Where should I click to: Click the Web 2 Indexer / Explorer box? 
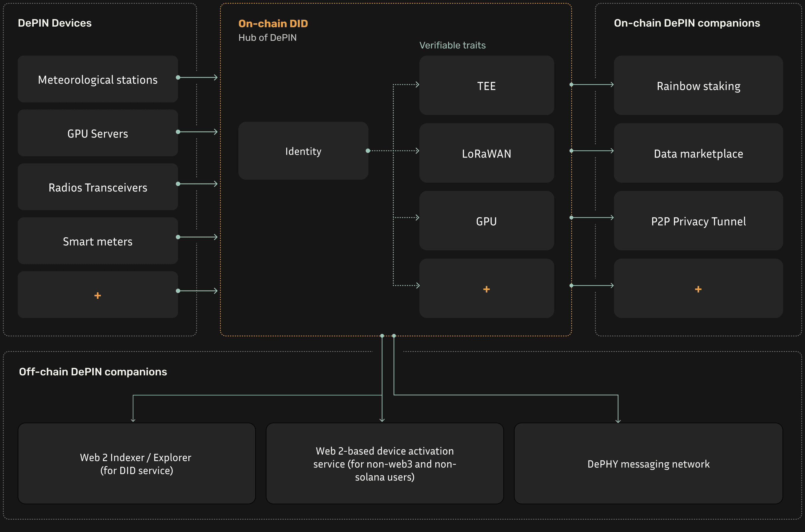(x=137, y=463)
